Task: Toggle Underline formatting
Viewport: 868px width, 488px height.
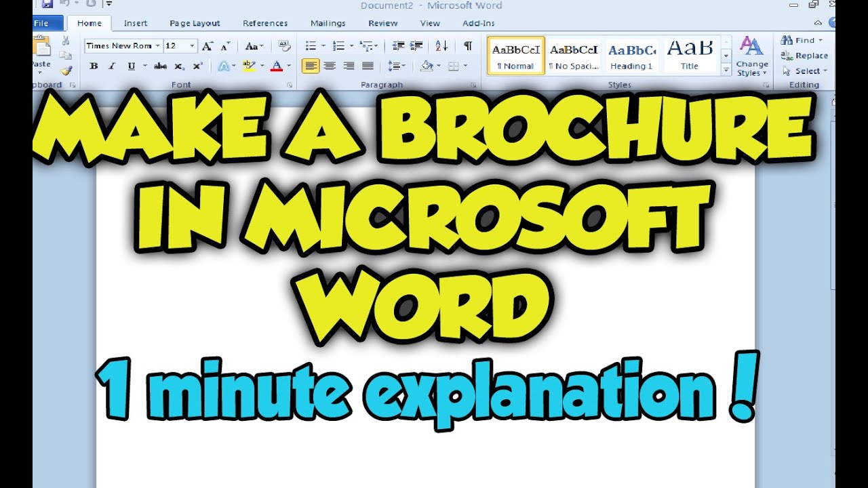Action: (130, 66)
